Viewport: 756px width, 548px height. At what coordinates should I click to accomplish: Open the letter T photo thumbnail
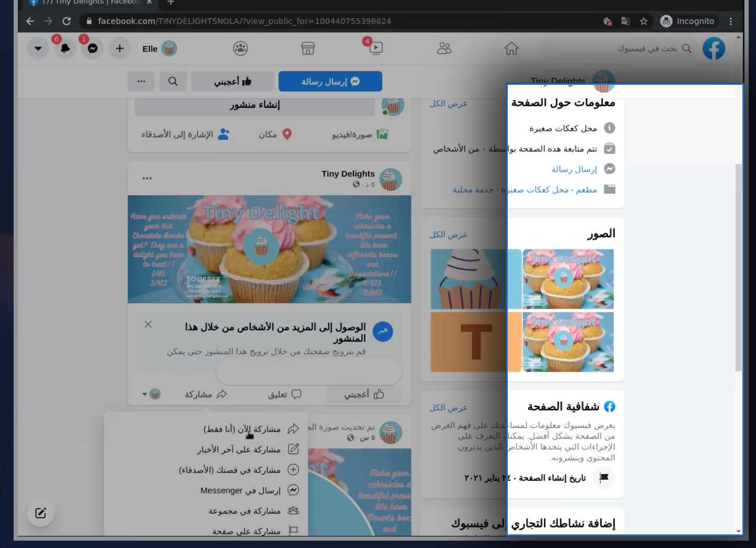(476, 342)
